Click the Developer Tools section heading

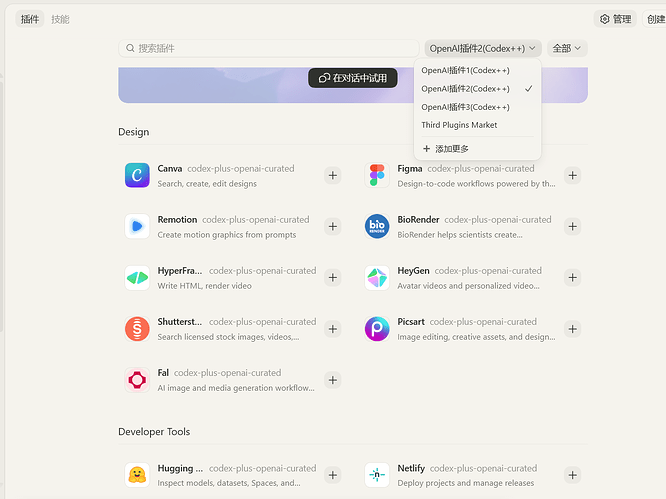point(154,431)
